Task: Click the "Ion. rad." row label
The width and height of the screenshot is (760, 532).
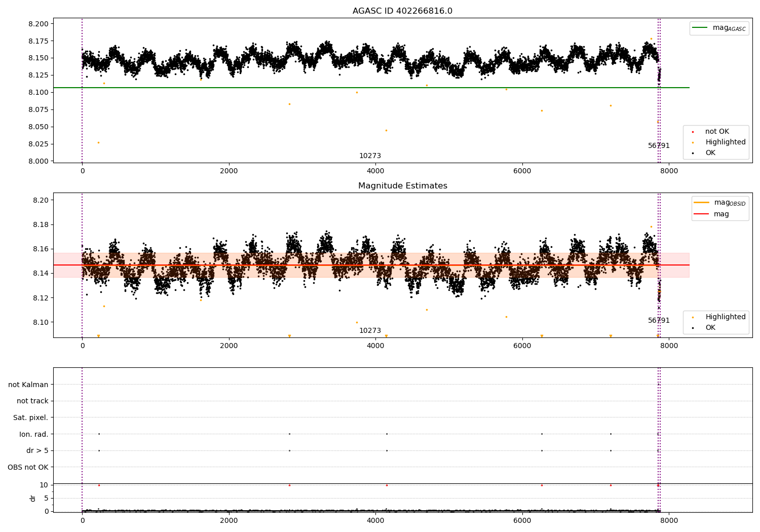Action: 34,435
